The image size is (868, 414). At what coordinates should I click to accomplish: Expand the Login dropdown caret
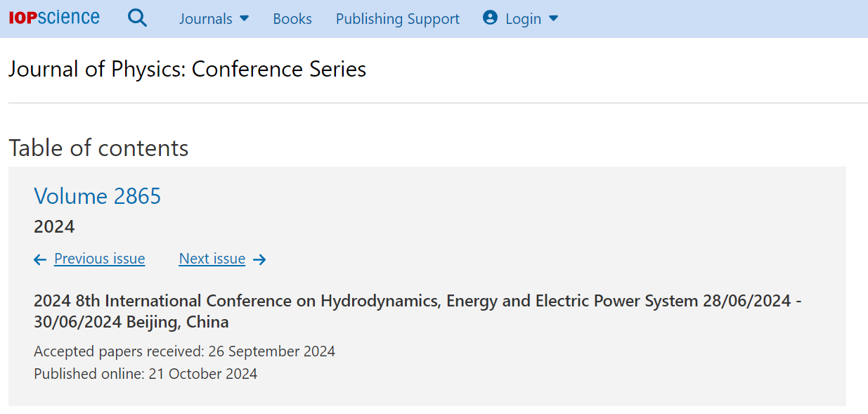pos(553,19)
